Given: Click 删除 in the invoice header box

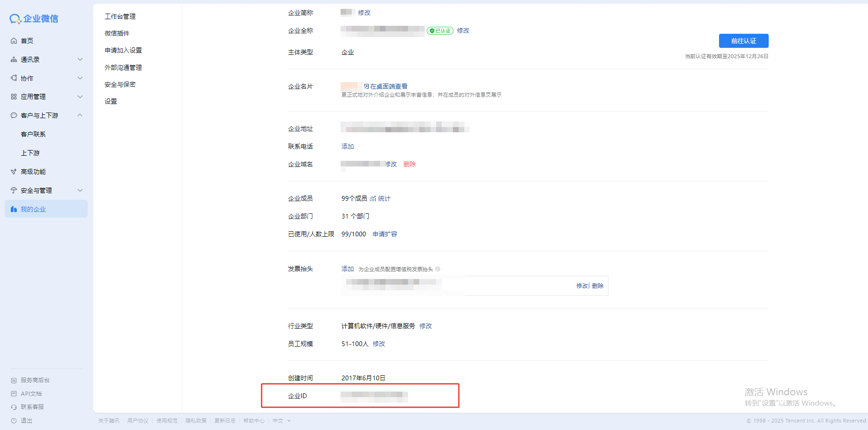Looking at the screenshot, I should (x=598, y=286).
